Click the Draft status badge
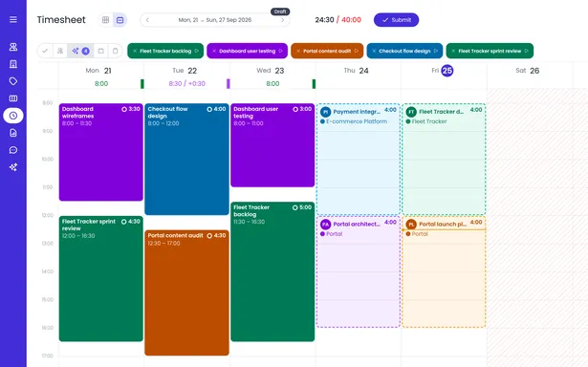The image size is (588, 367). (280, 11)
